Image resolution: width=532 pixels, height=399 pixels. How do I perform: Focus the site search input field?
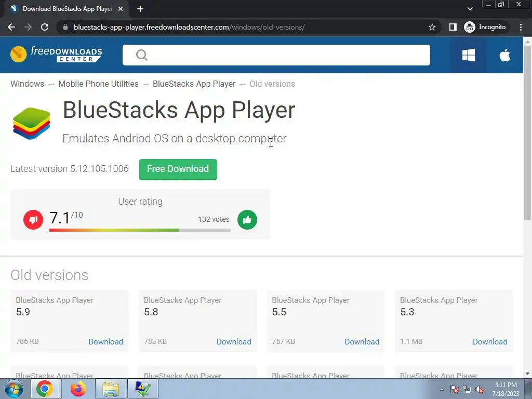click(276, 55)
